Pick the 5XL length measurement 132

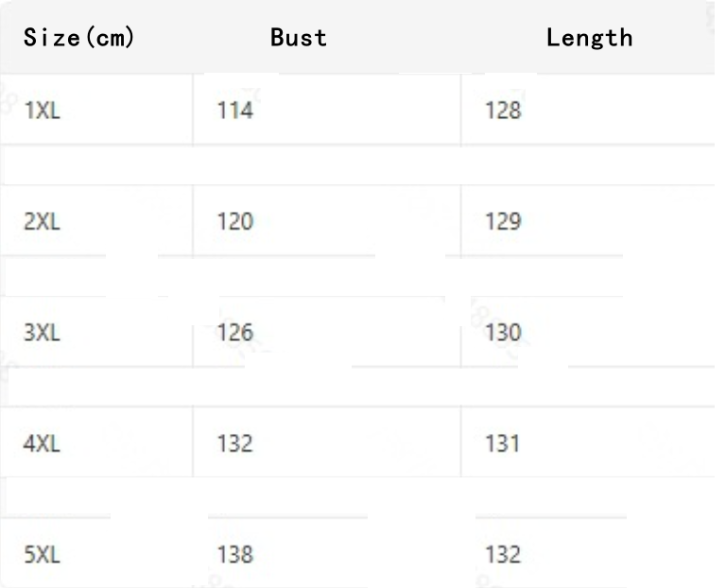(502, 555)
